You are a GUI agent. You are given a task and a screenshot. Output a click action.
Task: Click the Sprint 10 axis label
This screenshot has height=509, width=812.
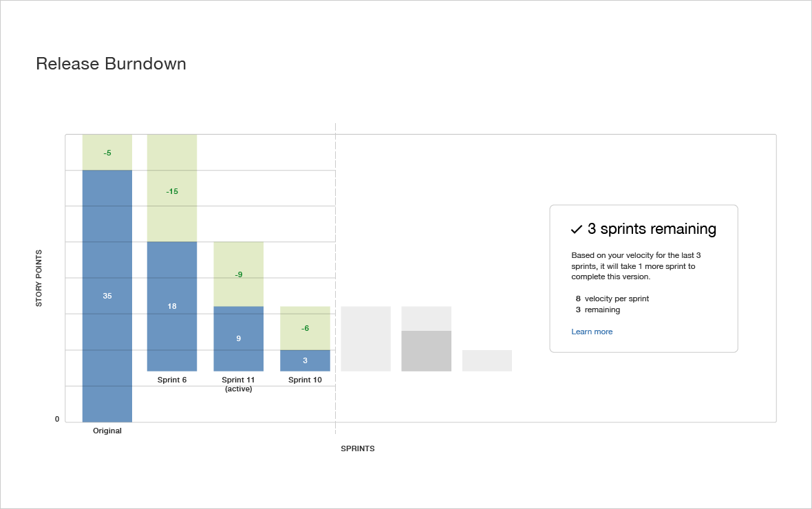(305, 380)
